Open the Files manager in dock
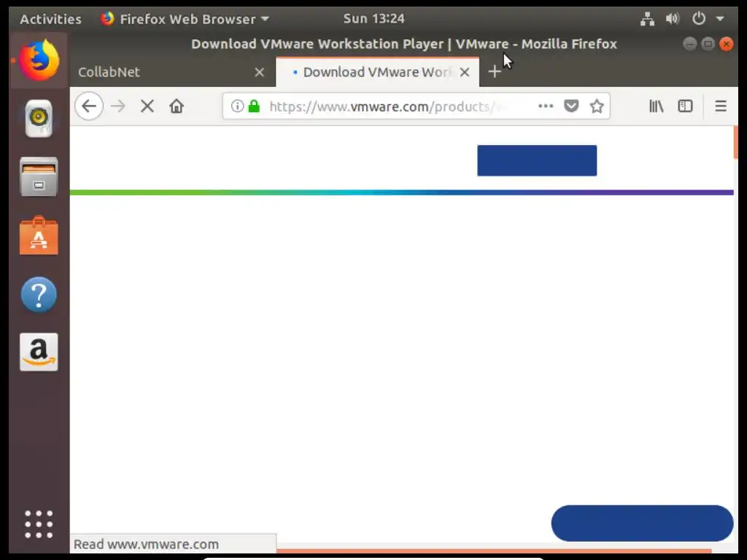The image size is (747, 560). click(39, 176)
